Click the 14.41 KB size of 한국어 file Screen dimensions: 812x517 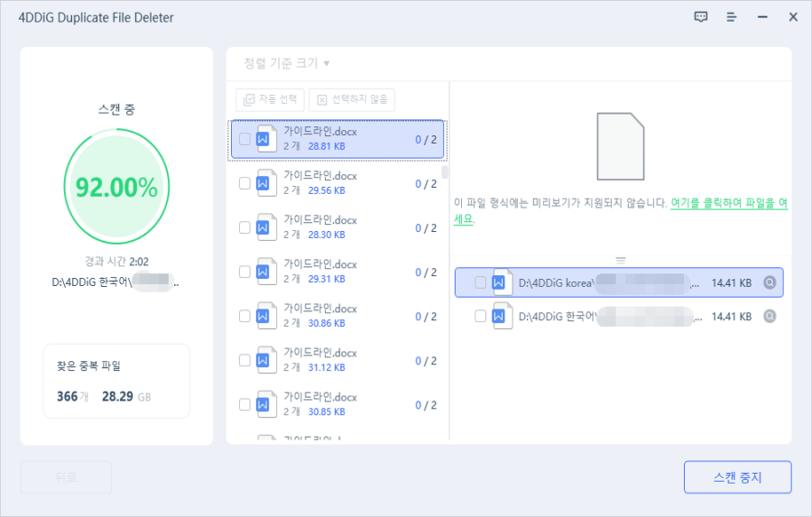(x=731, y=317)
